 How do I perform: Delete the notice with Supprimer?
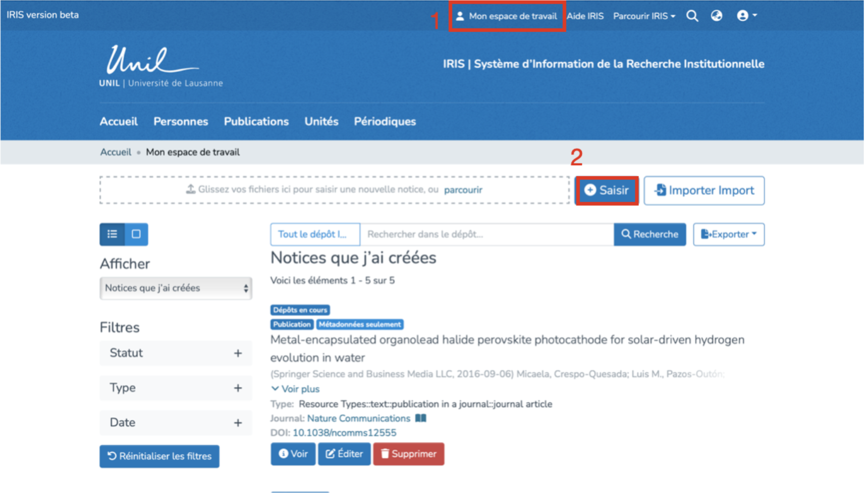pos(408,454)
